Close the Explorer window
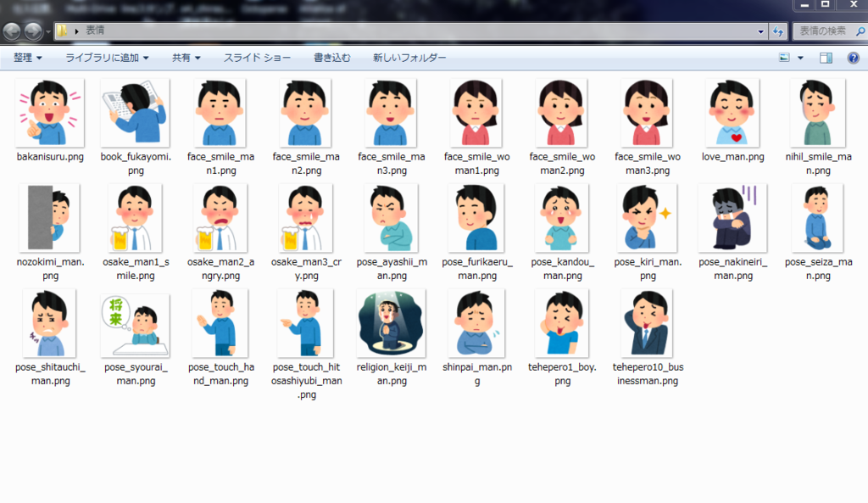This screenshot has height=503, width=868. tap(853, 5)
